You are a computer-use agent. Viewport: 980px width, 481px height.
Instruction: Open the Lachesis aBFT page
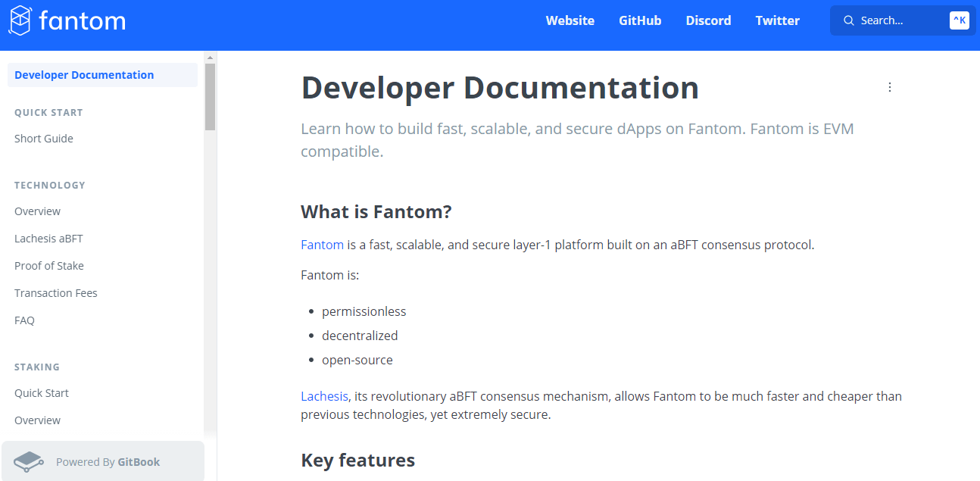point(48,239)
